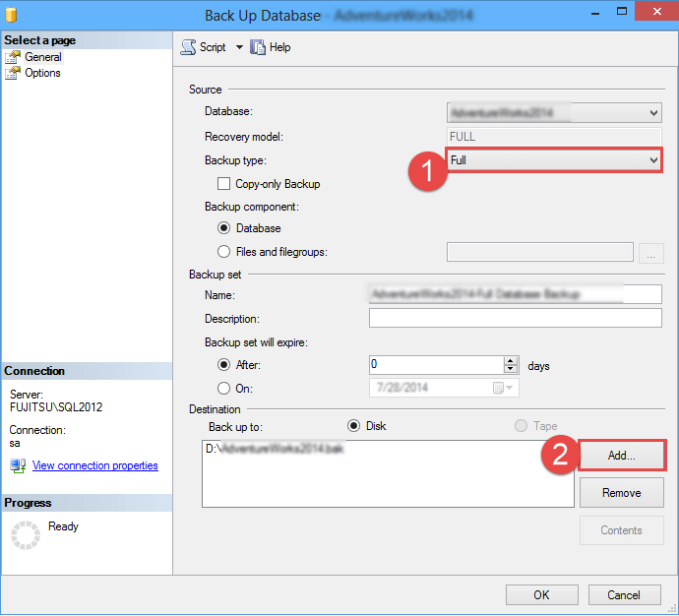Click the Description text field

coord(515,318)
